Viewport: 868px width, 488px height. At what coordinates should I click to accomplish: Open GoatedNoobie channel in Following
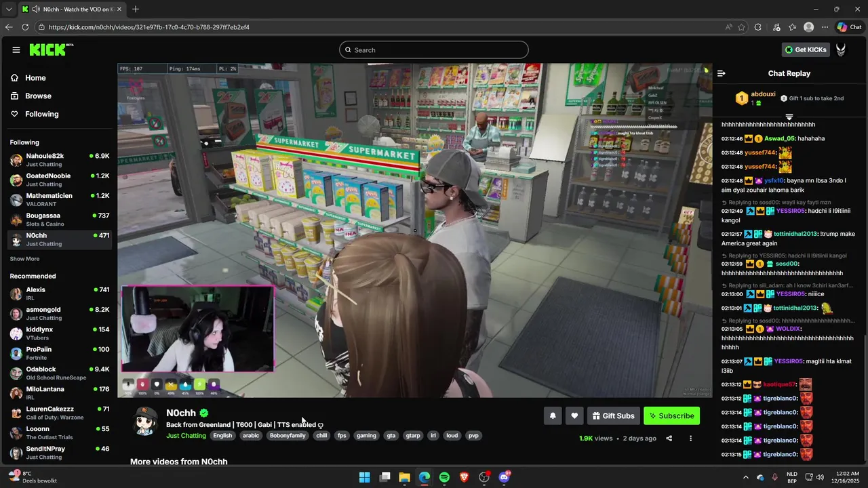60,180
